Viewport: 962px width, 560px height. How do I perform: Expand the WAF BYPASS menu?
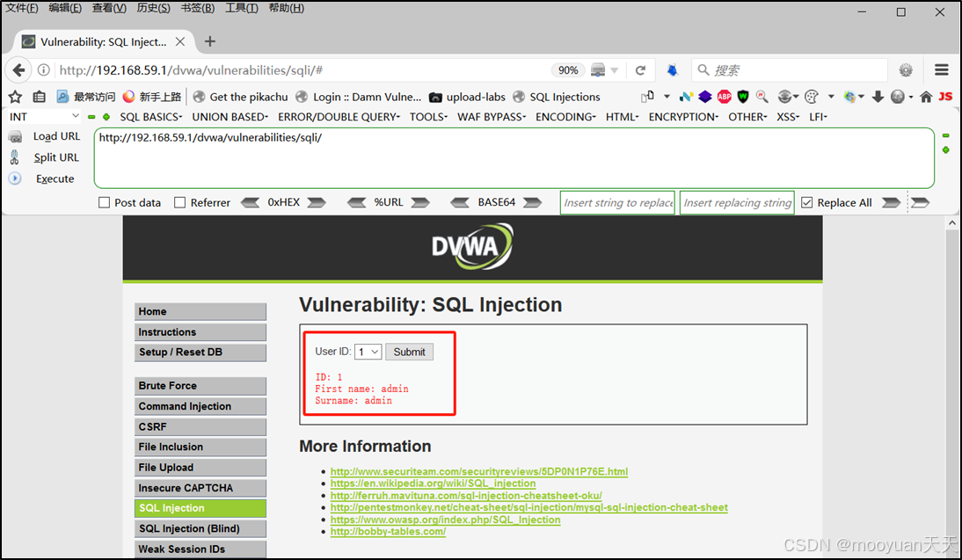[492, 117]
